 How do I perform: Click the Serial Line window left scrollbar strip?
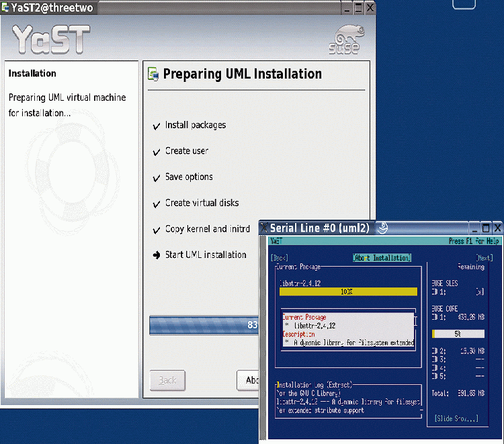[263, 337]
